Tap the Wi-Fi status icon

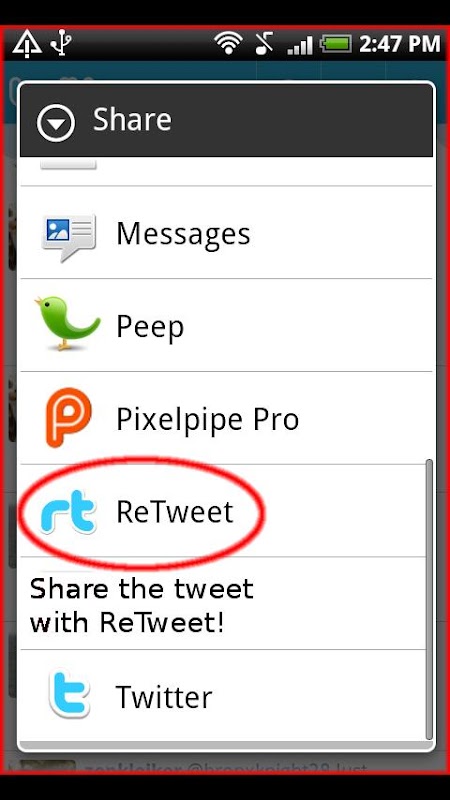point(228,43)
